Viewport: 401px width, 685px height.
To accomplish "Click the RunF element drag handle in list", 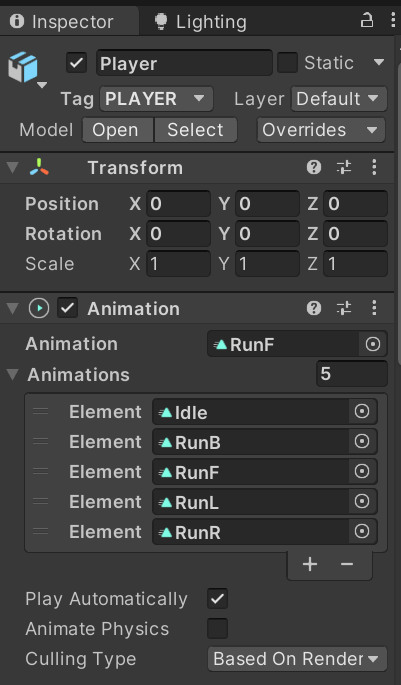I will pyautogui.click(x=41, y=471).
